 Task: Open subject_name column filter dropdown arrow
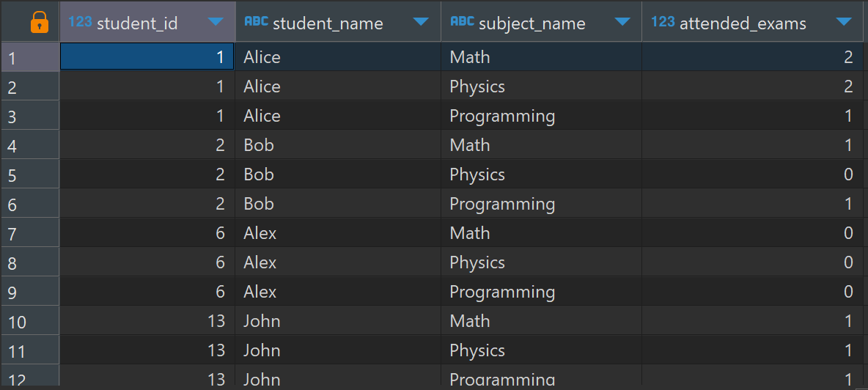pos(622,22)
